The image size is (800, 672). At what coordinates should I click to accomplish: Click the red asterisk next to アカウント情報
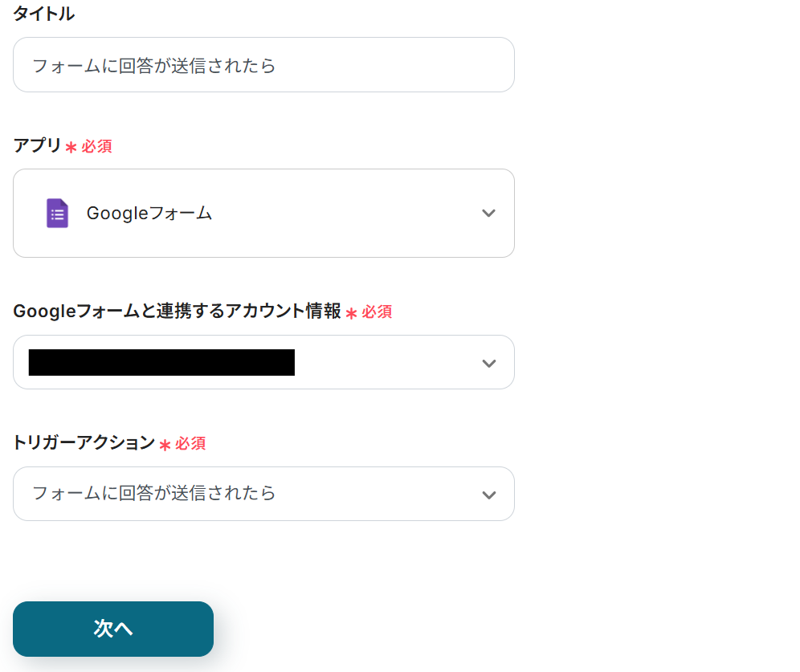(351, 313)
